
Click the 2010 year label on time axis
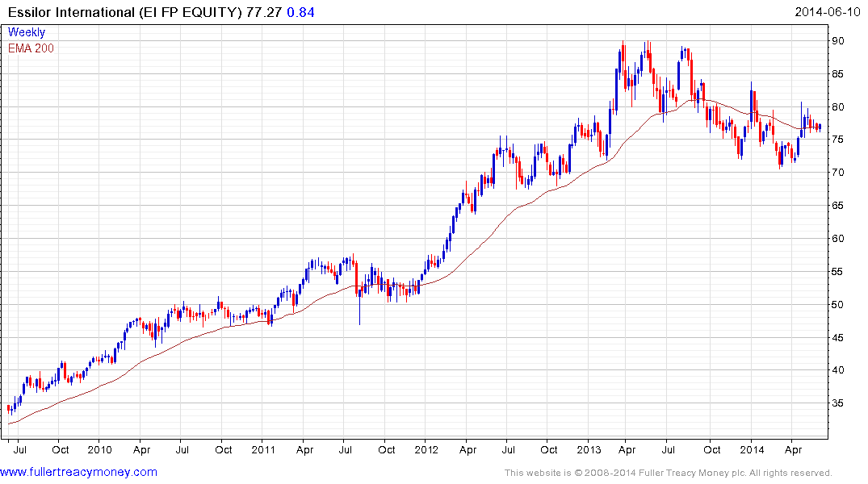click(x=99, y=449)
